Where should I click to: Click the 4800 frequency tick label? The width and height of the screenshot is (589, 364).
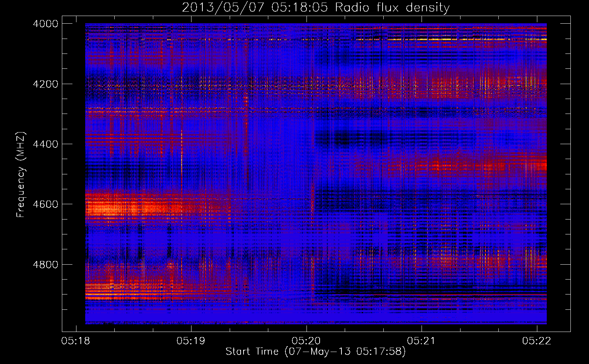click(x=46, y=265)
